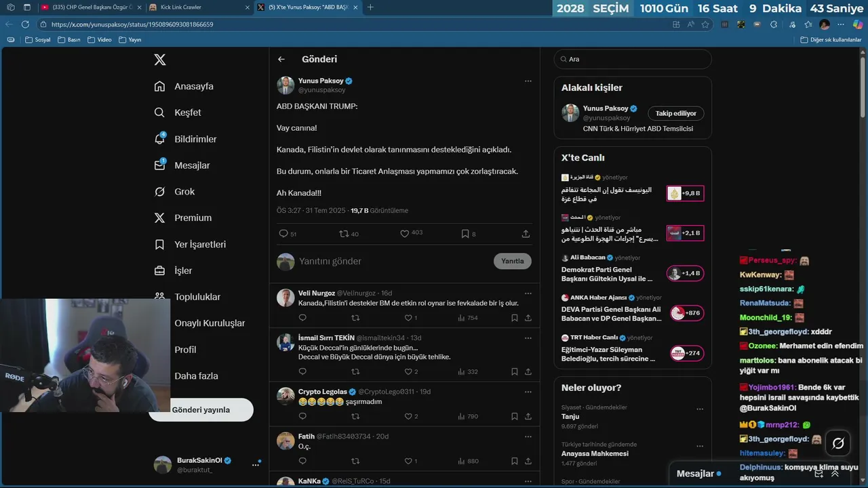Open the Bildirimler bell icon
This screenshot has width=868, height=488.
click(160, 138)
